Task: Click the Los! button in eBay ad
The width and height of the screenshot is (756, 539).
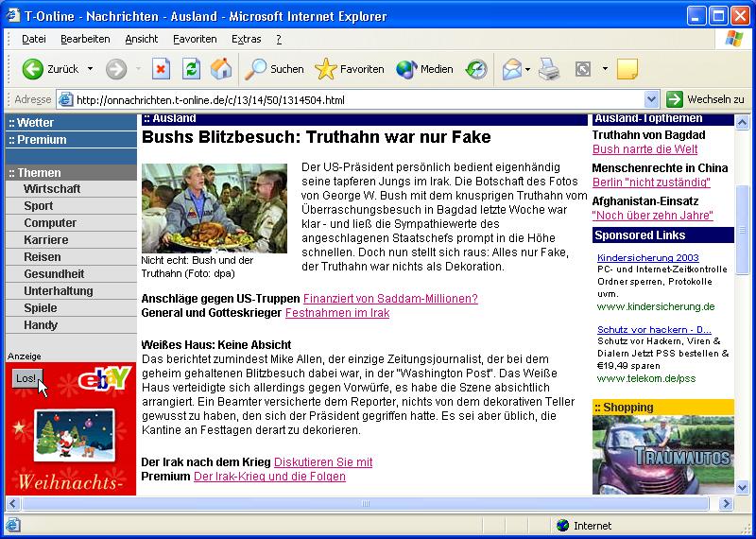Action: coord(27,378)
